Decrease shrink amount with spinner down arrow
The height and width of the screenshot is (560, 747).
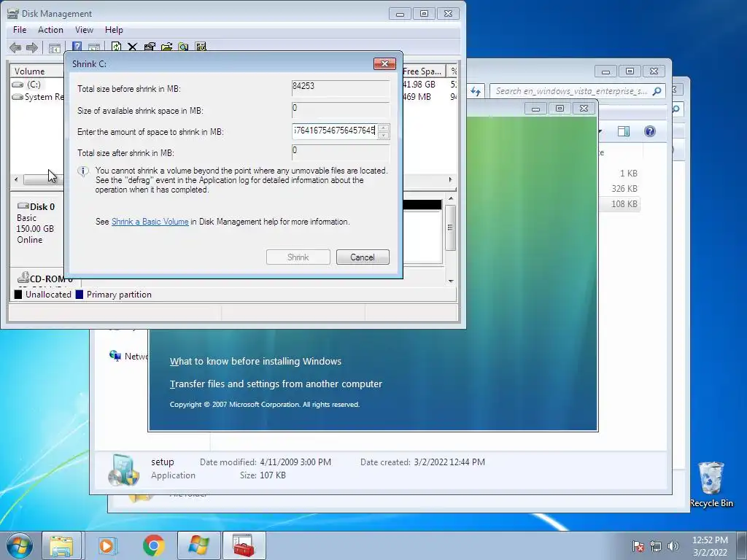383,135
